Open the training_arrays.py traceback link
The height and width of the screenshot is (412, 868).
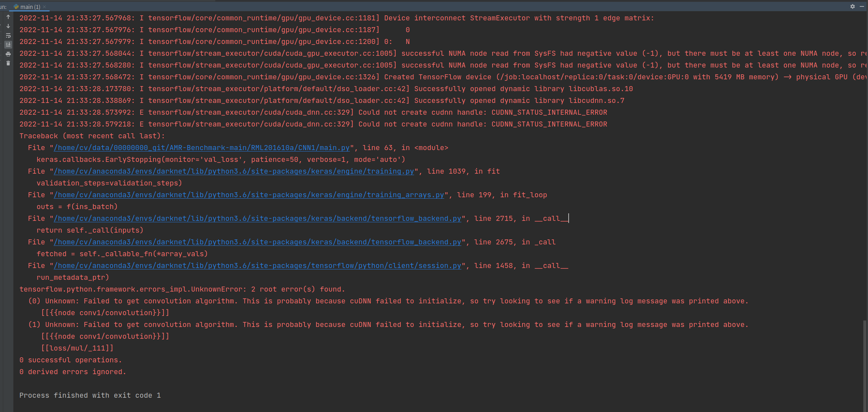tap(249, 195)
